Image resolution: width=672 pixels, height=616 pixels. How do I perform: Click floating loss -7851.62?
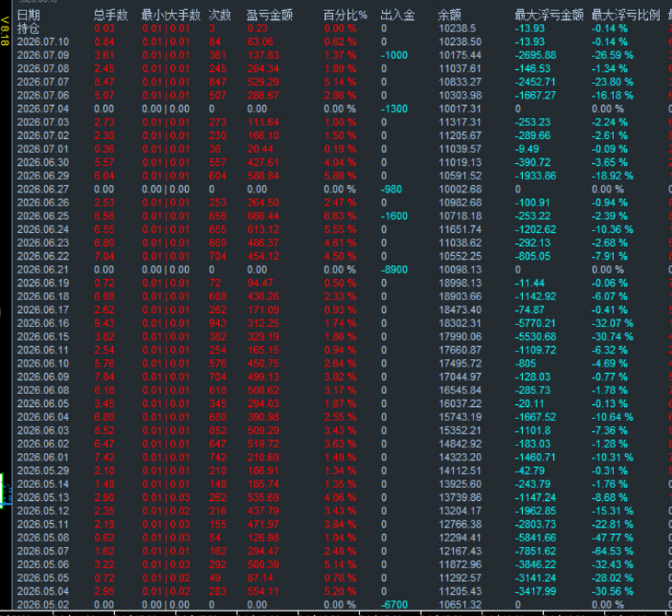536,551
